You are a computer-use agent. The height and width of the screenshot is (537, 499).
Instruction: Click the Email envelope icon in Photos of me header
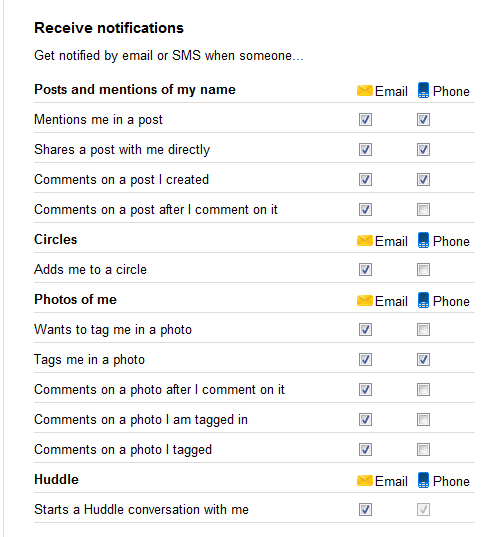[364, 301]
